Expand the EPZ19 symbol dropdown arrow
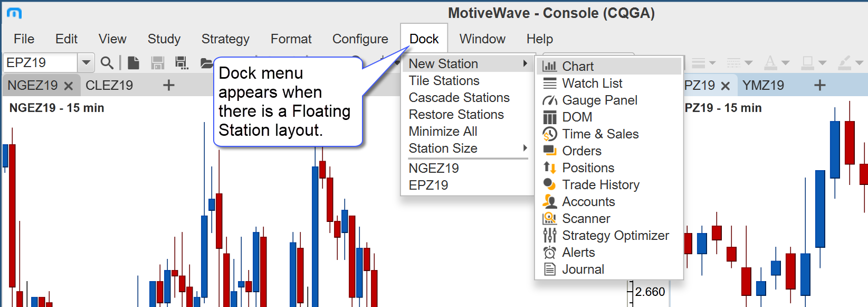The width and height of the screenshot is (868, 307). (86, 63)
